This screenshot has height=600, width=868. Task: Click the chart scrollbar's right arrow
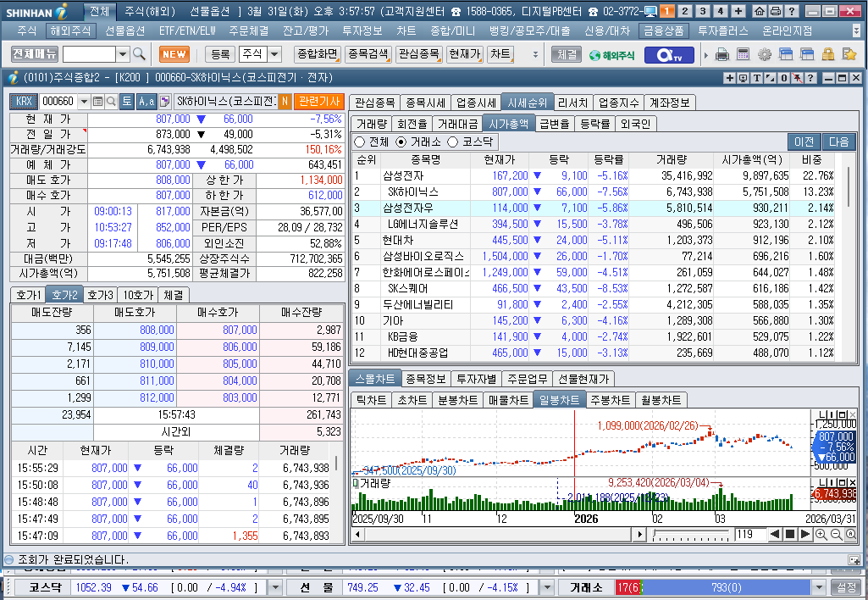coord(639,534)
